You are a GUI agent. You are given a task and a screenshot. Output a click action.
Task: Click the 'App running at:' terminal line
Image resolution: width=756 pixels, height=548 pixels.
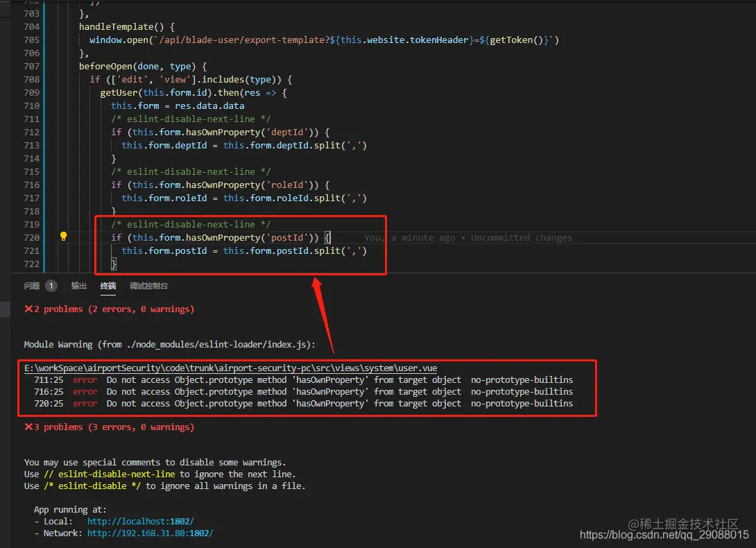point(70,510)
